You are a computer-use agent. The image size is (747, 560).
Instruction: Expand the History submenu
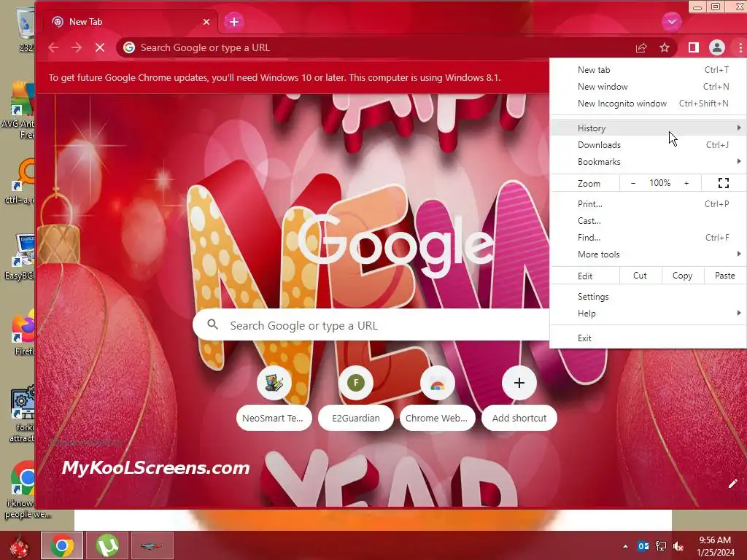[649, 128]
